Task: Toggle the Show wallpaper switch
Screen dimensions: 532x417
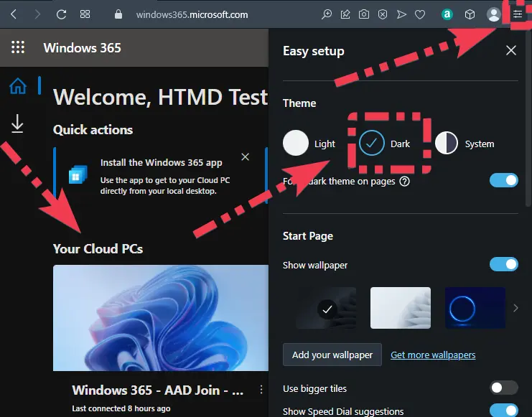Action: point(503,264)
